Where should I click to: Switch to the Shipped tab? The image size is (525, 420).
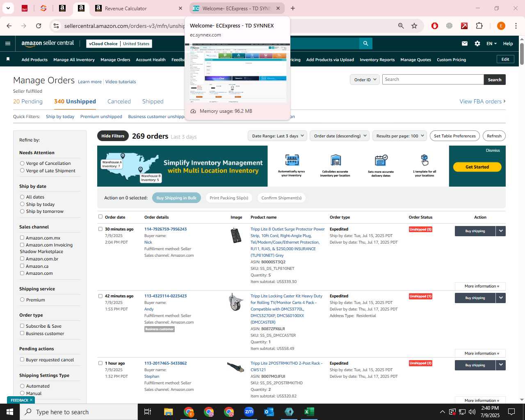(153, 101)
